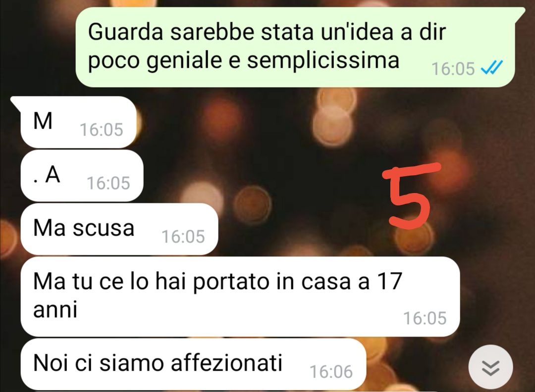Viewport: 535px width, 392px height.
Task: Tap the time shown after 'Ma scusa'
Action: click(x=183, y=237)
